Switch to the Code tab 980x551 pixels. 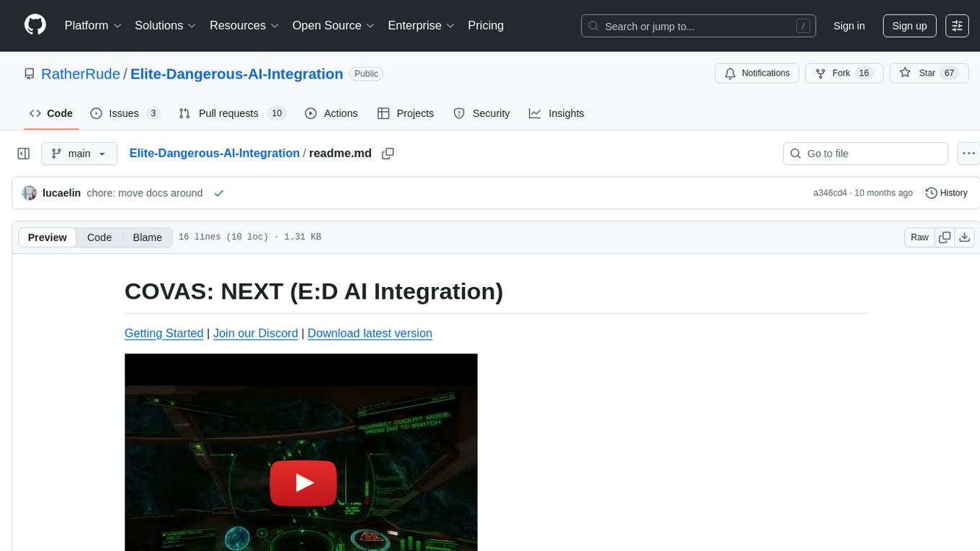point(50,113)
